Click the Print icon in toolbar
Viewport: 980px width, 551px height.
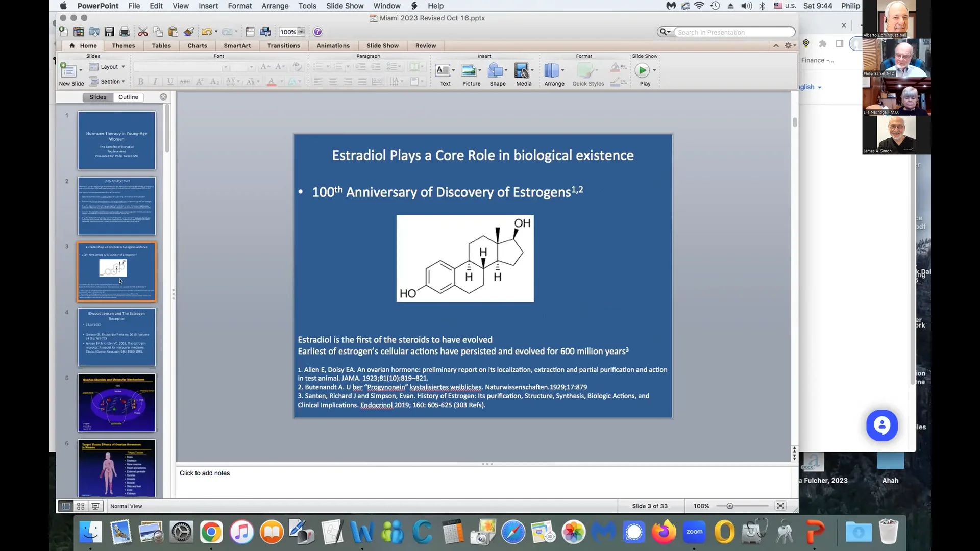tap(124, 32)
